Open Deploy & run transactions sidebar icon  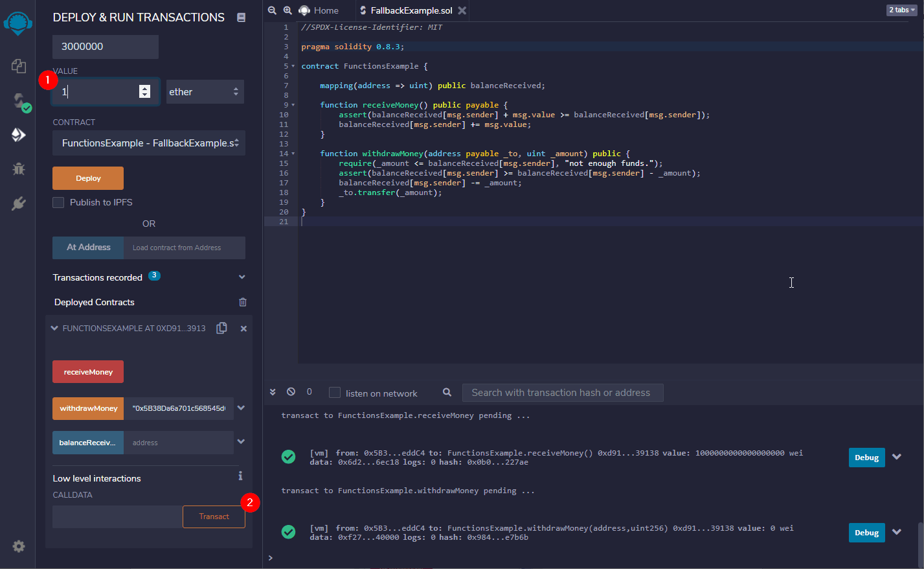coord(18,134)
